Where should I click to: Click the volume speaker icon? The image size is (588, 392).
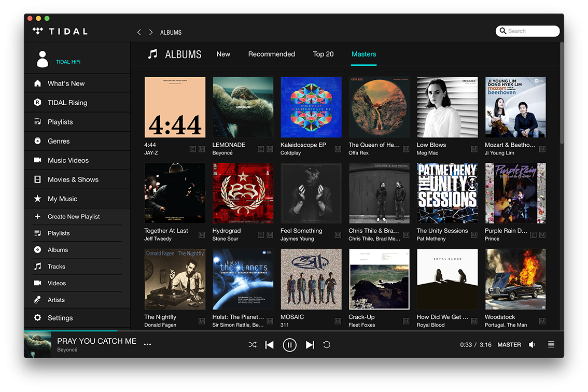532,344
